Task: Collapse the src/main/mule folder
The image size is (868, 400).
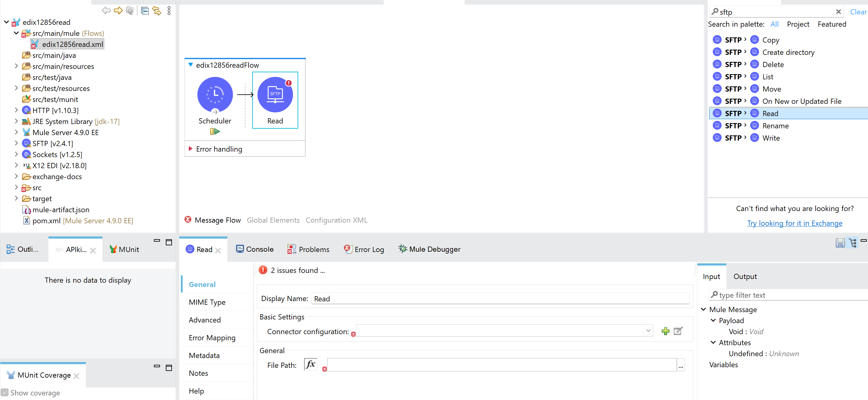Action: coord(16,33)
